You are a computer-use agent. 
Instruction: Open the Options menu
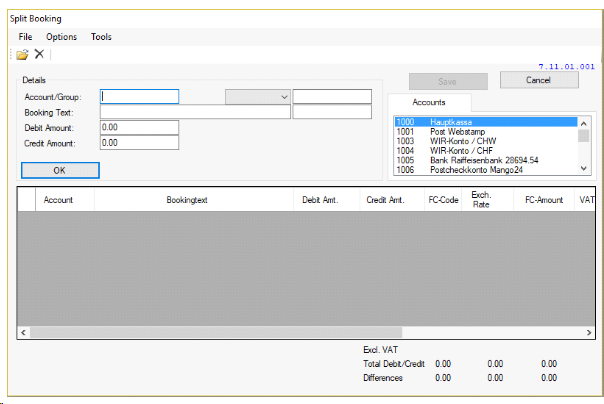(x=62, y=37)
